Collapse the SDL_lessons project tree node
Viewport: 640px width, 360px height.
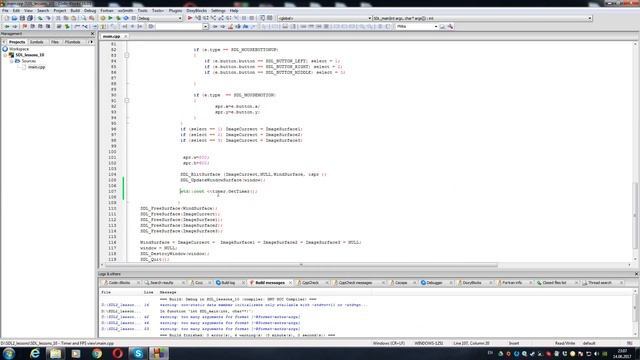[5, 55]
